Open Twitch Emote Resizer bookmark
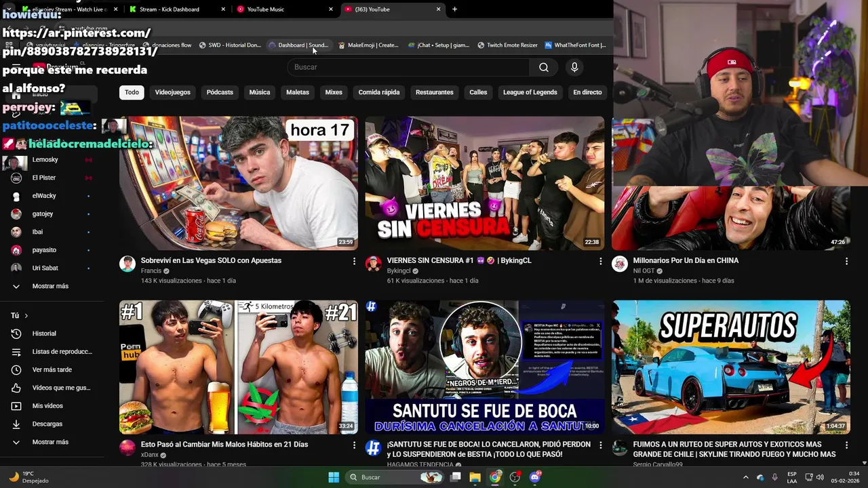Viewport: 868px width, 488px height. (x=507, y=45)
